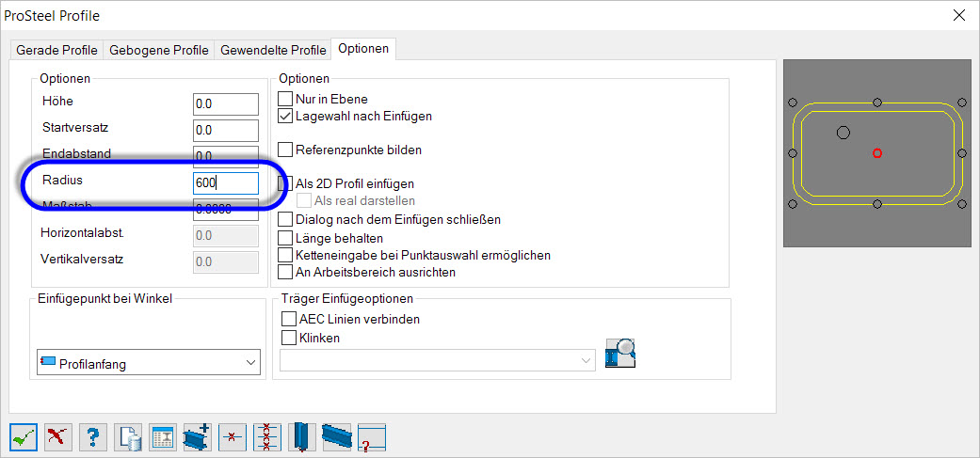
Task: Click the document with database template icon
Action: click(x=128, y=436)
